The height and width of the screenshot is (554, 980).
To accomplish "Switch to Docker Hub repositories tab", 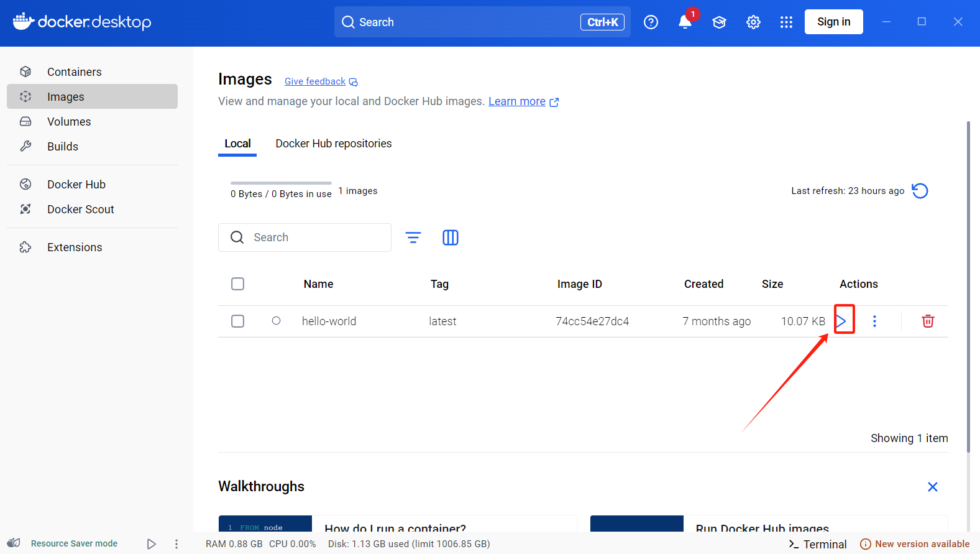I will (x=334, y=144).
